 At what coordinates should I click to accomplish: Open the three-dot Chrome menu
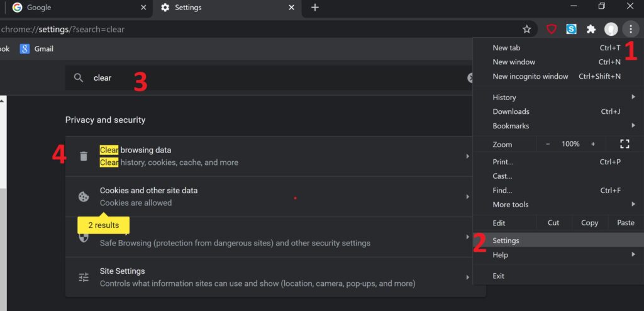tap(630, 29)
